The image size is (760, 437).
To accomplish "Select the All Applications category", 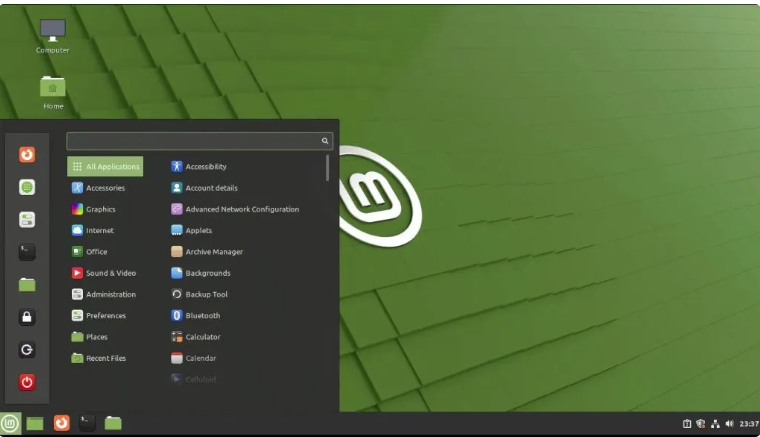I will 105,166.
